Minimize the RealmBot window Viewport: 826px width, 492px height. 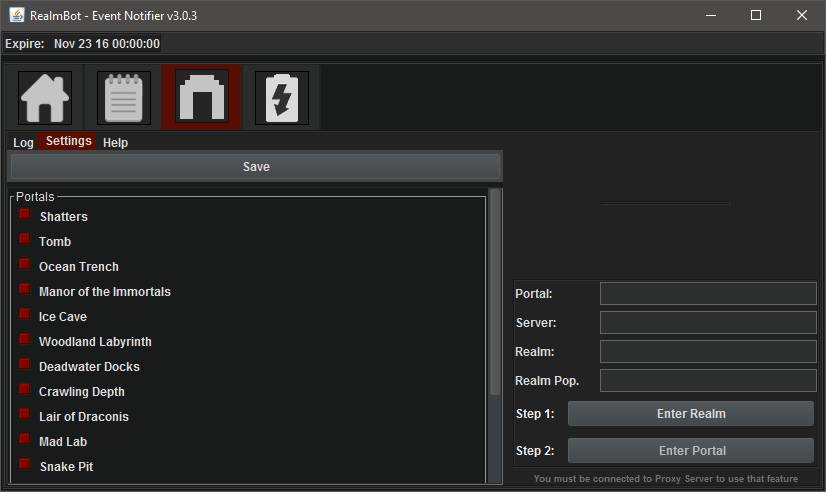coord(711,15)
